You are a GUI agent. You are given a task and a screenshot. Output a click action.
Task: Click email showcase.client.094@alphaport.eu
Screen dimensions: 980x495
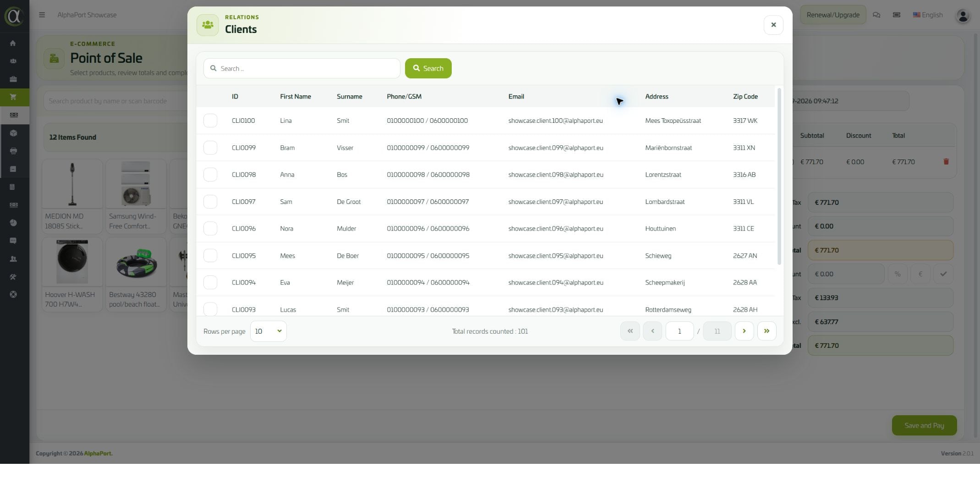556,282
